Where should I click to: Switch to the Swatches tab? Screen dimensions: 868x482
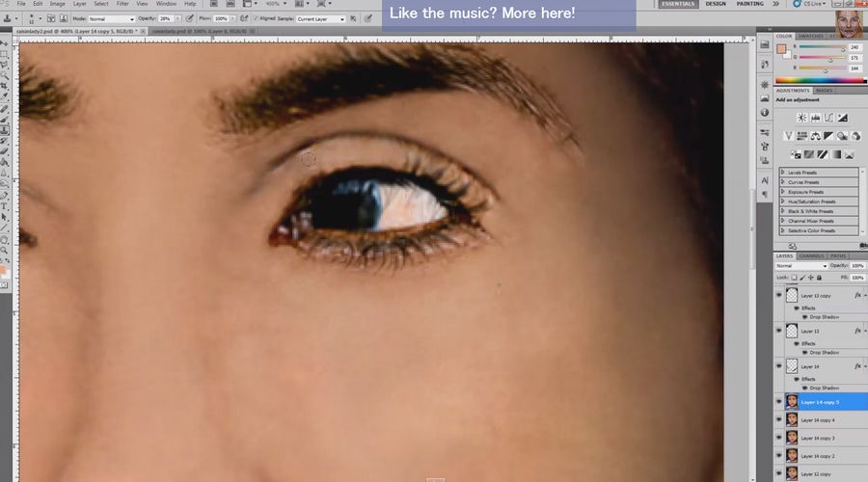point(811,36)
